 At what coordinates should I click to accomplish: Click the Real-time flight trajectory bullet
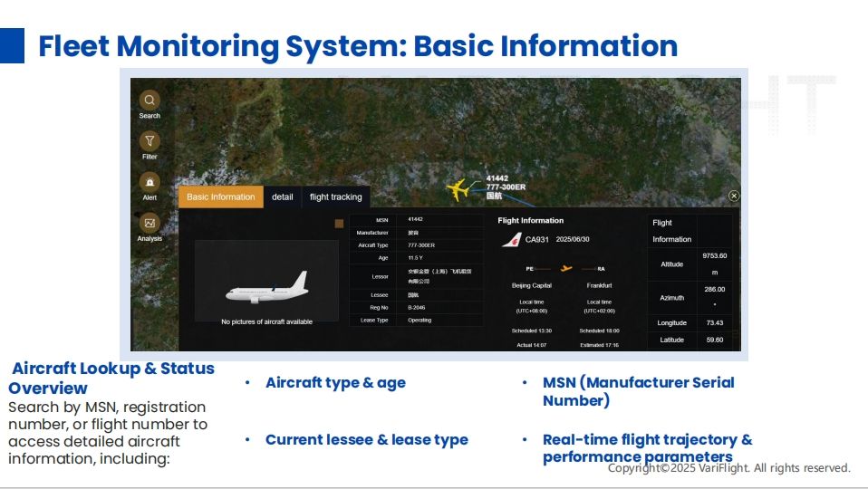click(647, 448)
